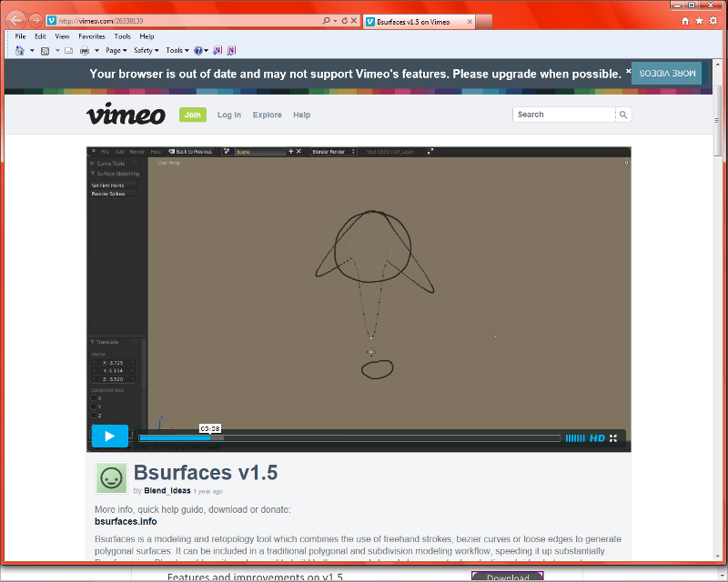Click the MORE VIDEOS banner button
This screenshot has width=728, height=582.
pyautogui.click(x=667, y=74)
